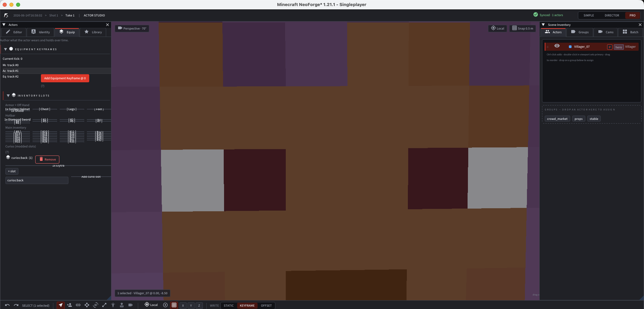Open Local space dropdown in bottom toolbar

(x=151, y=305)
